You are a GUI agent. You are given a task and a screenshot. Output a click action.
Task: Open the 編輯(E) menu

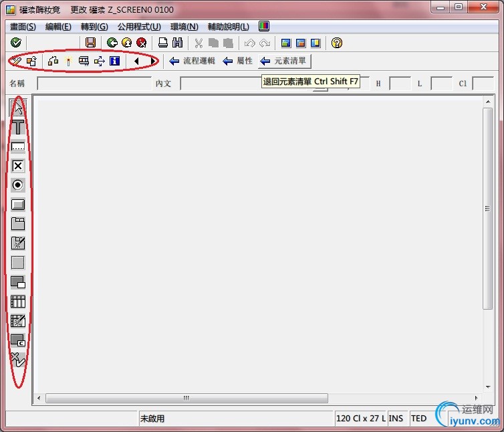pos(58,27)
